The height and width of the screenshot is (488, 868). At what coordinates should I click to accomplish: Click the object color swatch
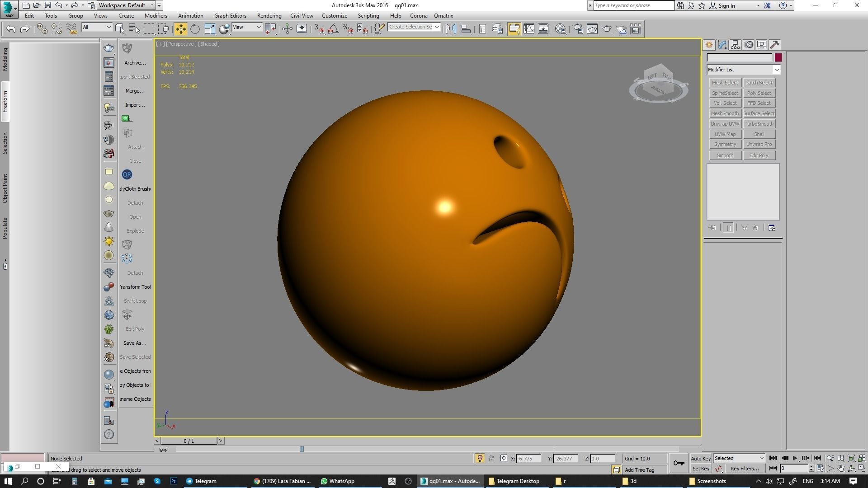coord(778,57)
